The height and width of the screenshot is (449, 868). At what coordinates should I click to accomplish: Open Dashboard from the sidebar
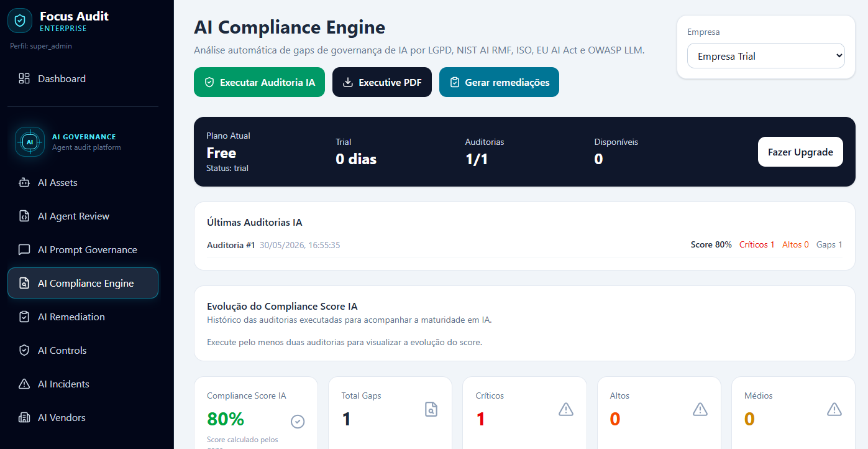tap(83, 78)
